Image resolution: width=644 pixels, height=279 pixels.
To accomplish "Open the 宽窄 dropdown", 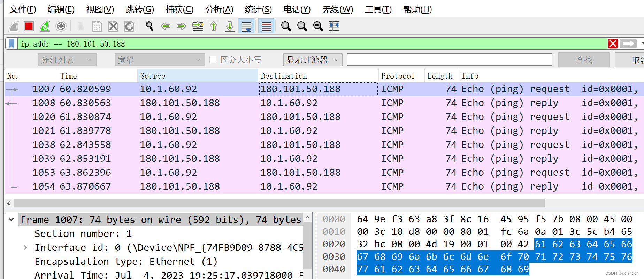I will (160, 60).
